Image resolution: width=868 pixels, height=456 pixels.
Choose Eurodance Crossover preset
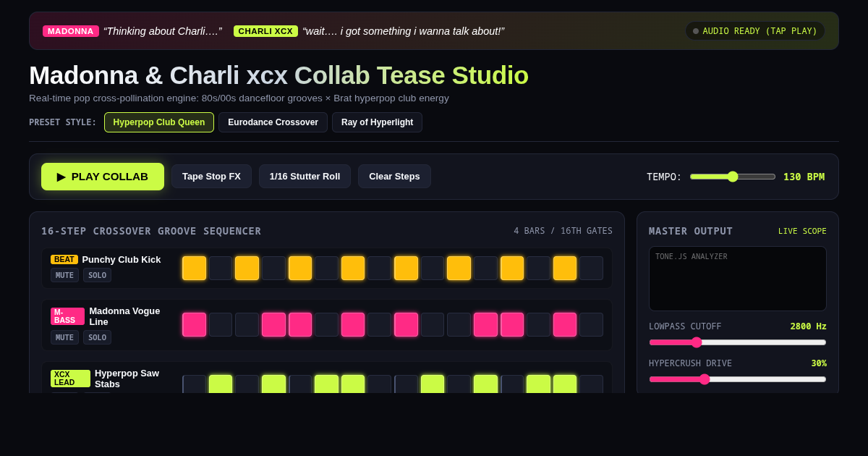[273, 122]
